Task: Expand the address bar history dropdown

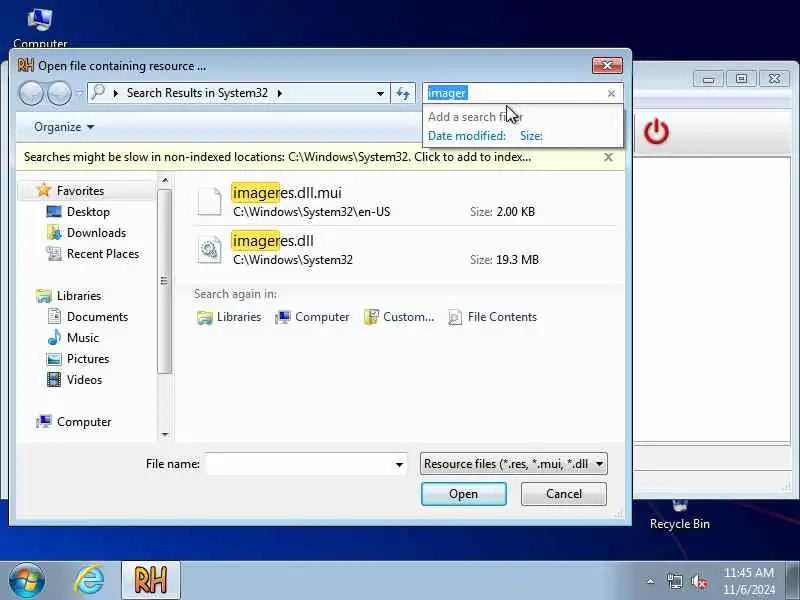Action: coord(380,93)
